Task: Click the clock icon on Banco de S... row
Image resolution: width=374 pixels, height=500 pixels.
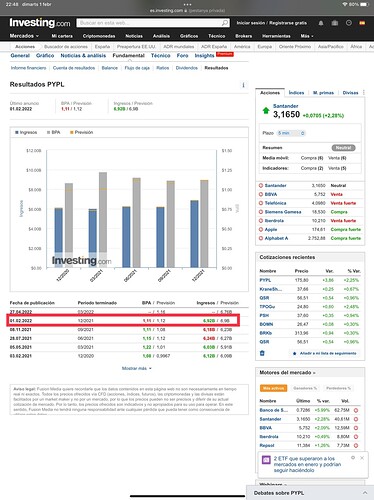Action: tap(356, 410)
